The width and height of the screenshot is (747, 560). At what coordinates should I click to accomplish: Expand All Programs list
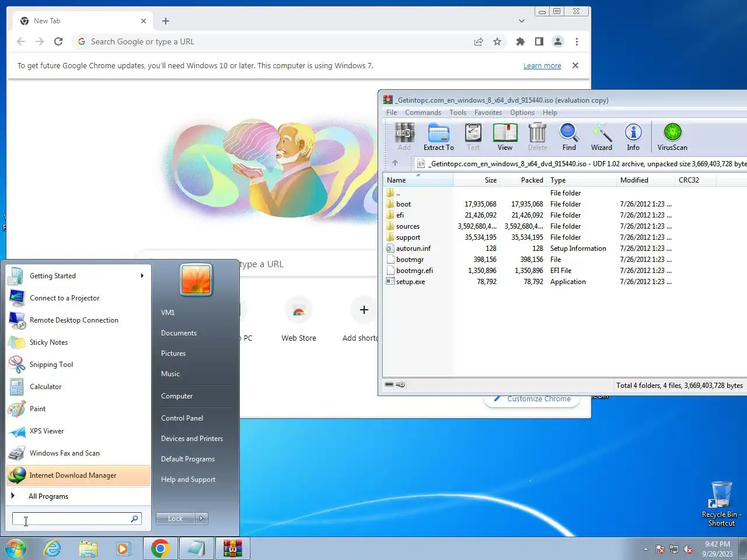click(48, 496)
